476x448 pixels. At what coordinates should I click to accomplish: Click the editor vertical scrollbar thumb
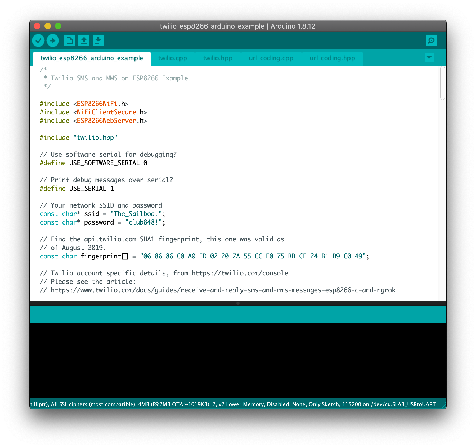tap(443, 83)
